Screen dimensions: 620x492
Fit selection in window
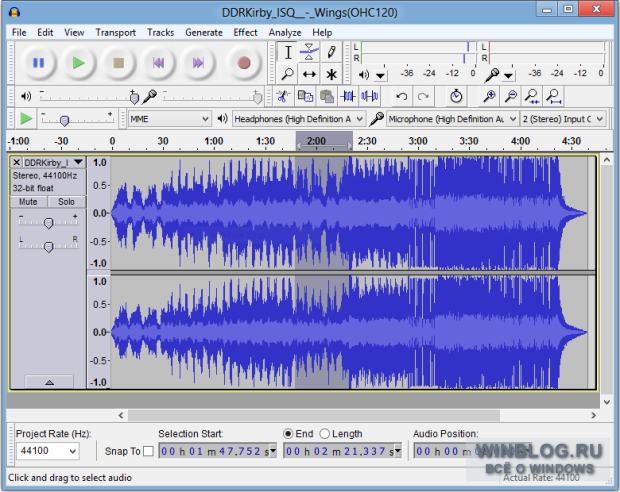(532, 96)
